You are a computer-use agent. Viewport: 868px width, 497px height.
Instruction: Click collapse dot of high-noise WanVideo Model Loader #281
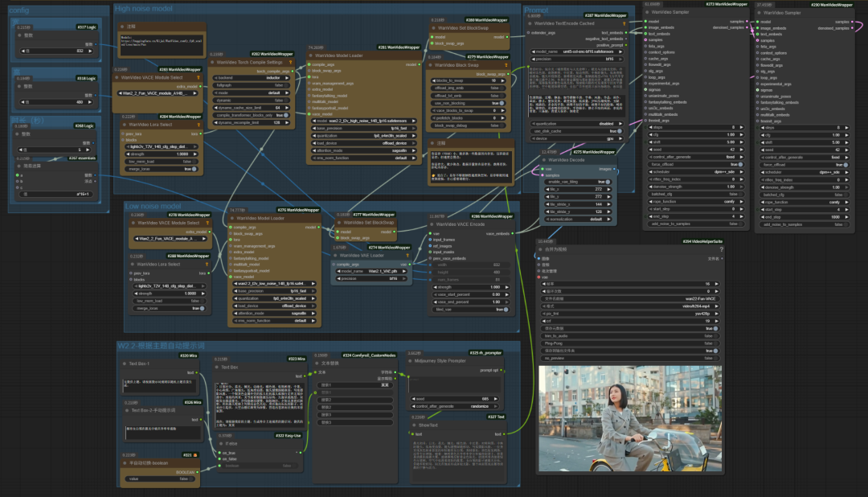point(310,55)
